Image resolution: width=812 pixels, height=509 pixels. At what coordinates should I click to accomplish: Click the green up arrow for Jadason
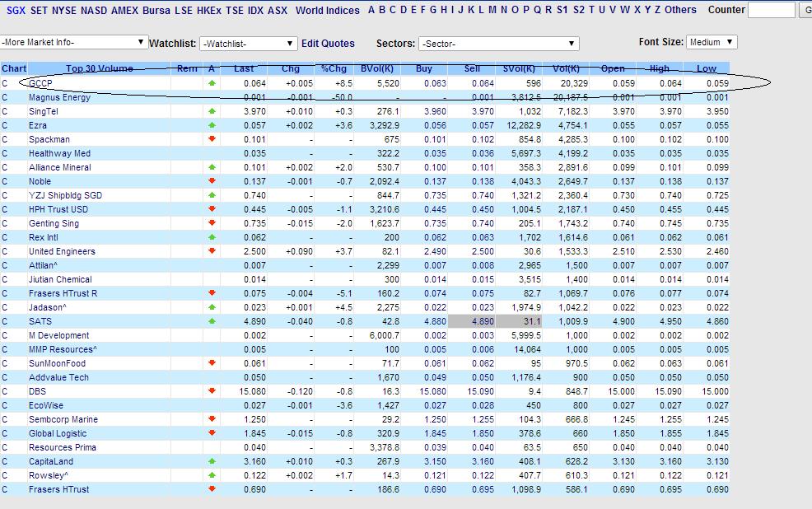pyautogui.click(x=212, y=307)
